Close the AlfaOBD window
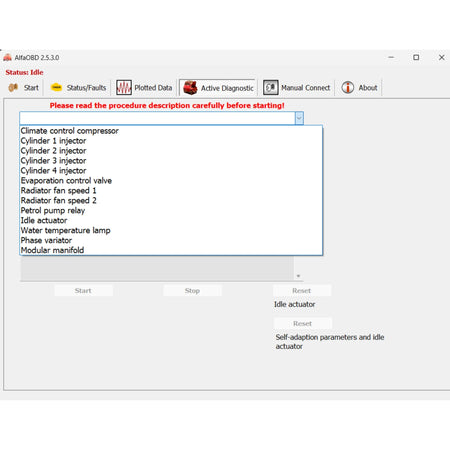This screenshot has height=450, width=450. (441, 57)
